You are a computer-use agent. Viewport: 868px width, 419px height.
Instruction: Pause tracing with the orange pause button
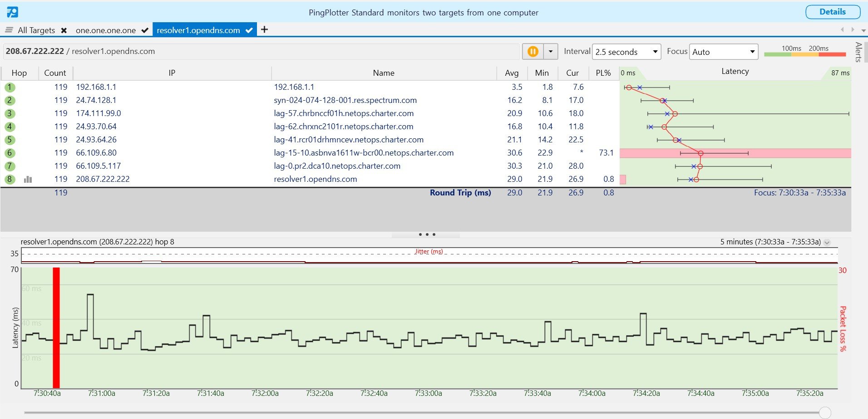coord(533,52)
